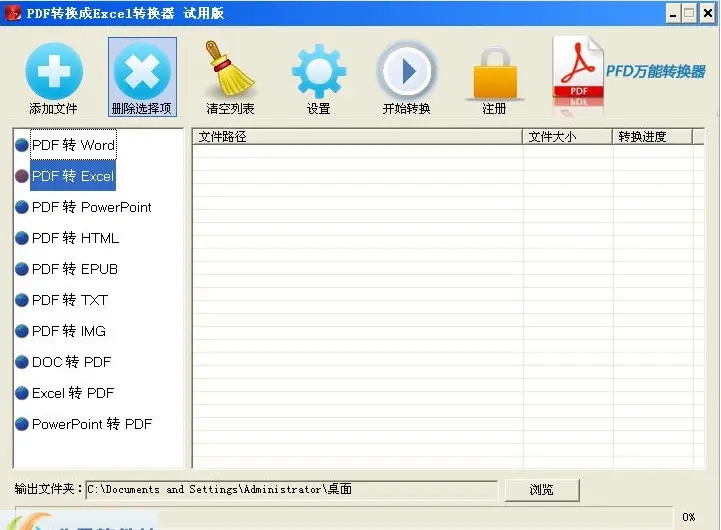Click the 删除选择项 cross icon
The width and height of the screenshot is (721, 530).
142,71
